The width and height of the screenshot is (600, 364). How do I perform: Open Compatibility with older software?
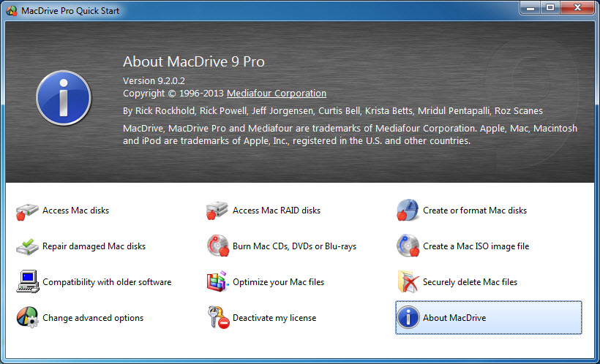[x=107, y=282]
